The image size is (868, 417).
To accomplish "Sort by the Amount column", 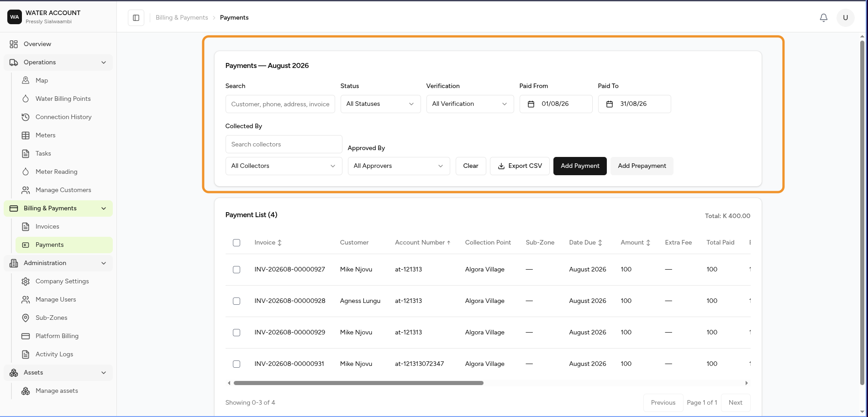I will coord(636,243).
